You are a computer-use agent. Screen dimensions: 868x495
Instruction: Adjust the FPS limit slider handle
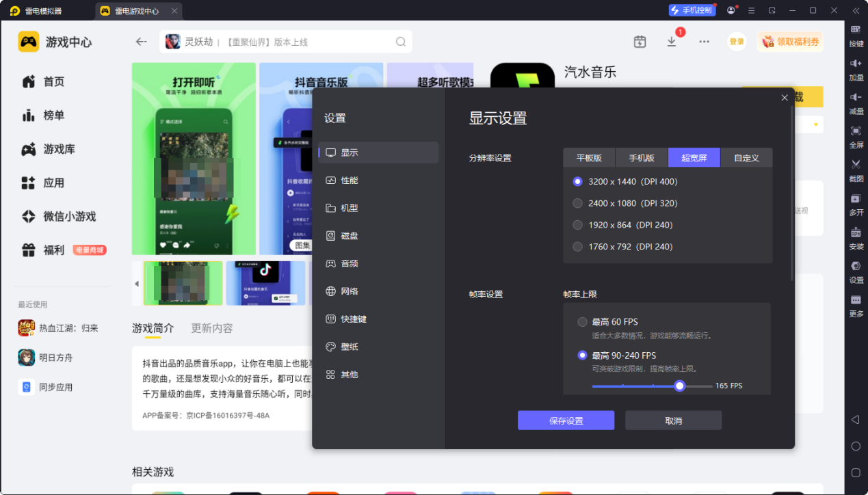(679, 386)
